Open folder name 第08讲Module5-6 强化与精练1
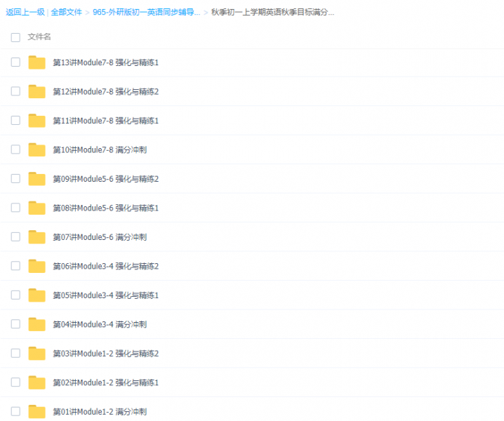The height and width of the screenshot is (421, 504). point(106,208)
